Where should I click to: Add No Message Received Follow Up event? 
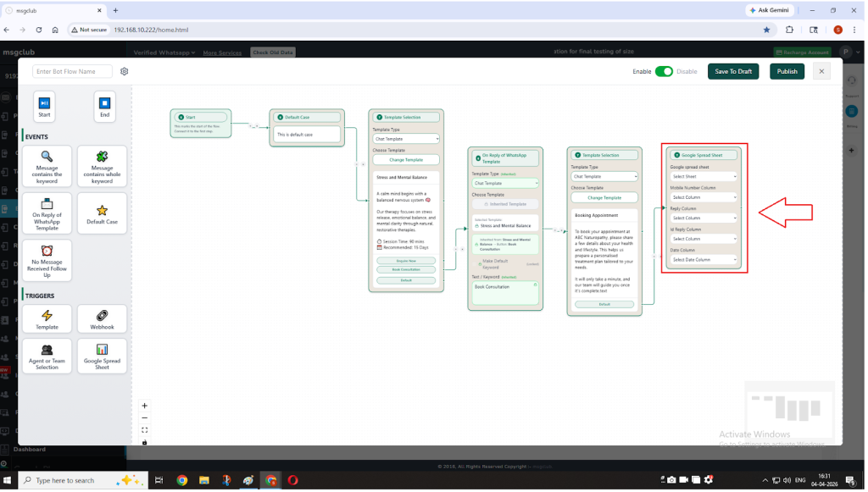point(47,261)
